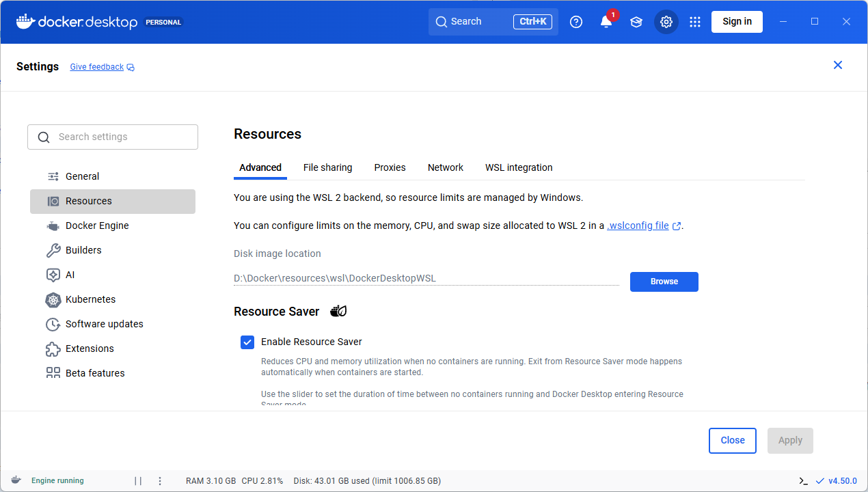Uncheck Enable Resource Saver checkbox
868x492 pixels.
point(247,342)
